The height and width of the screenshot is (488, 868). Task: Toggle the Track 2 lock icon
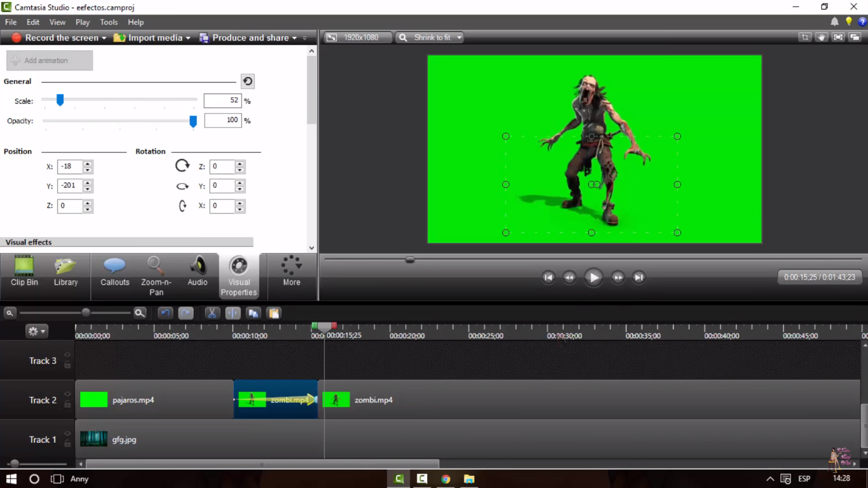point(67,405)
